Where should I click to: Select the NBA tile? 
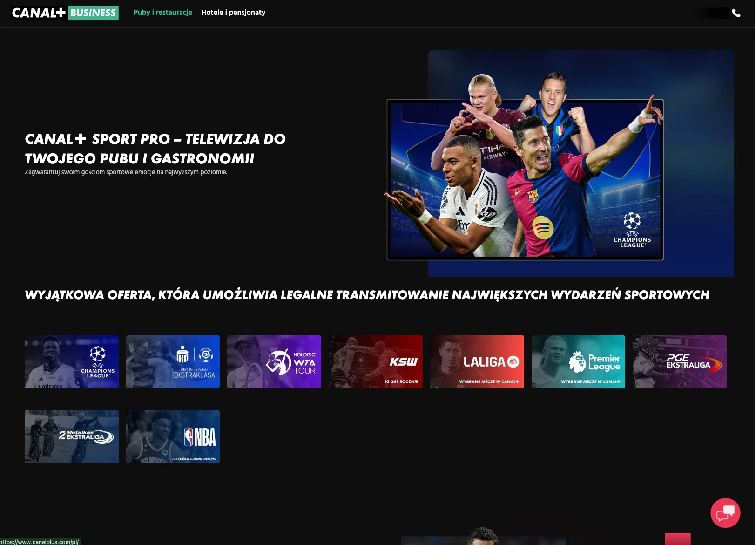(173, 437)
